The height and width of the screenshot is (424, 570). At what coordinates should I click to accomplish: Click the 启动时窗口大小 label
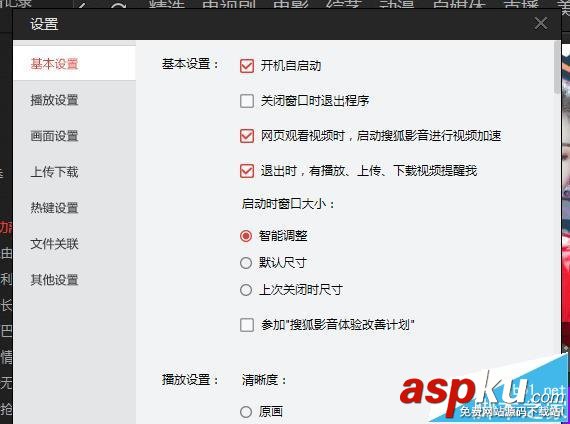pyautogui.click(x=288, y=204)
